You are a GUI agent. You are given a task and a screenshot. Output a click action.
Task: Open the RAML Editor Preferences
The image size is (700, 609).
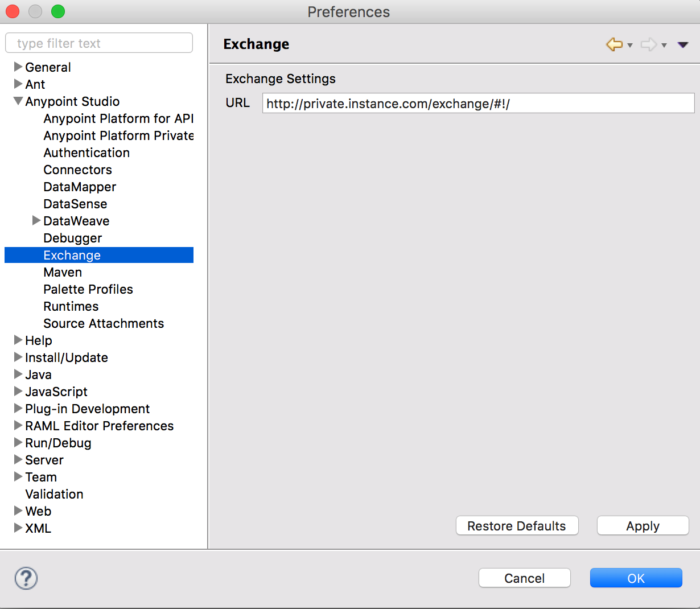(x=100, y=426)
